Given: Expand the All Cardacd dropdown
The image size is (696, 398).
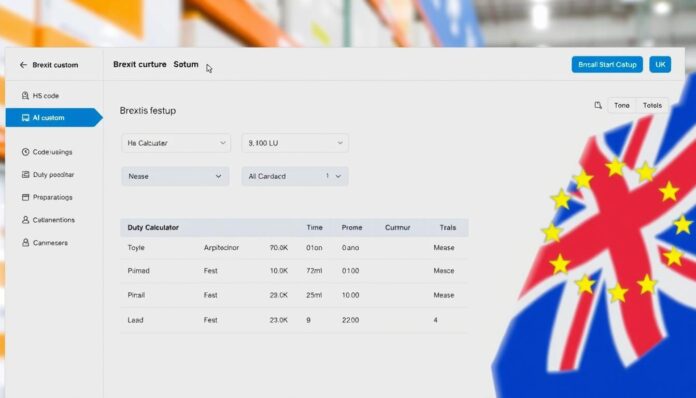Looking at the screenshot, I should 295,176.
